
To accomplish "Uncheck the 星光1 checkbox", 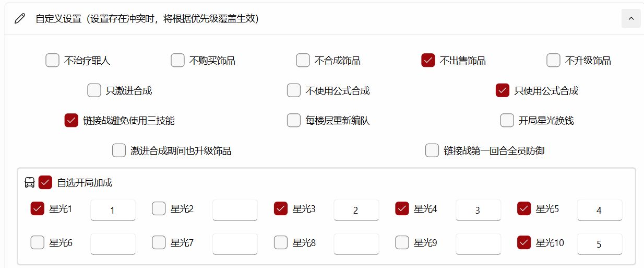I will [x=38, y=209].
